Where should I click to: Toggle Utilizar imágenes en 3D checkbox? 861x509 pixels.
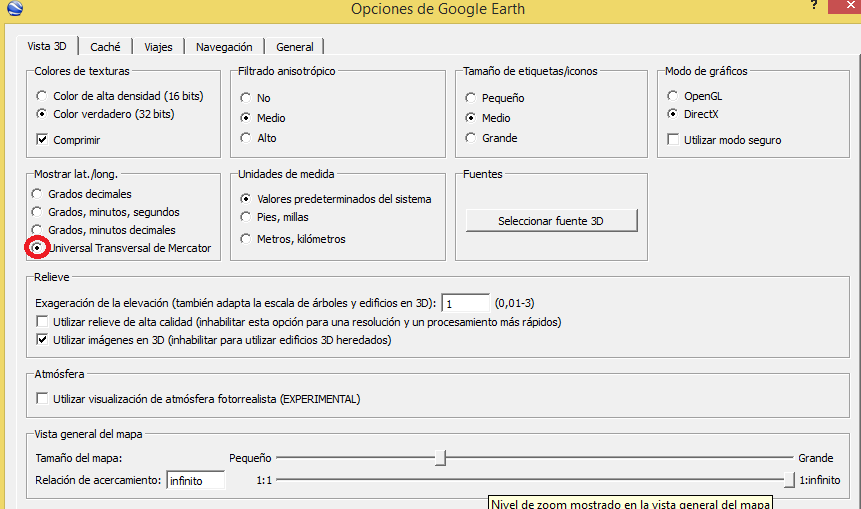click(x=42, y=339)
